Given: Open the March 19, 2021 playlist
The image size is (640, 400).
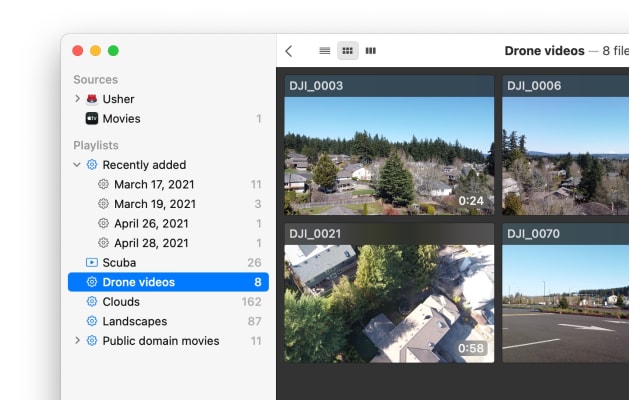Looking at the screenshot, I should tap(168, 204).
